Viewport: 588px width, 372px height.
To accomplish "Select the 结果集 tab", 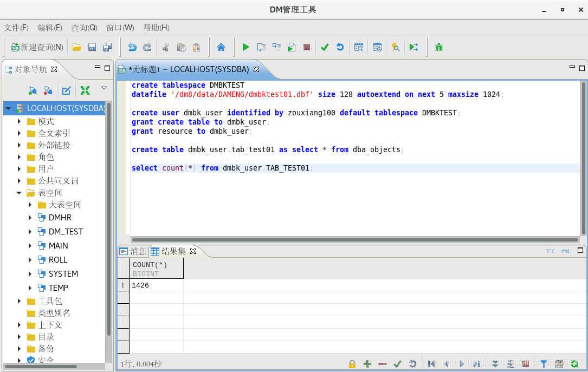I will tap(169, 251).
